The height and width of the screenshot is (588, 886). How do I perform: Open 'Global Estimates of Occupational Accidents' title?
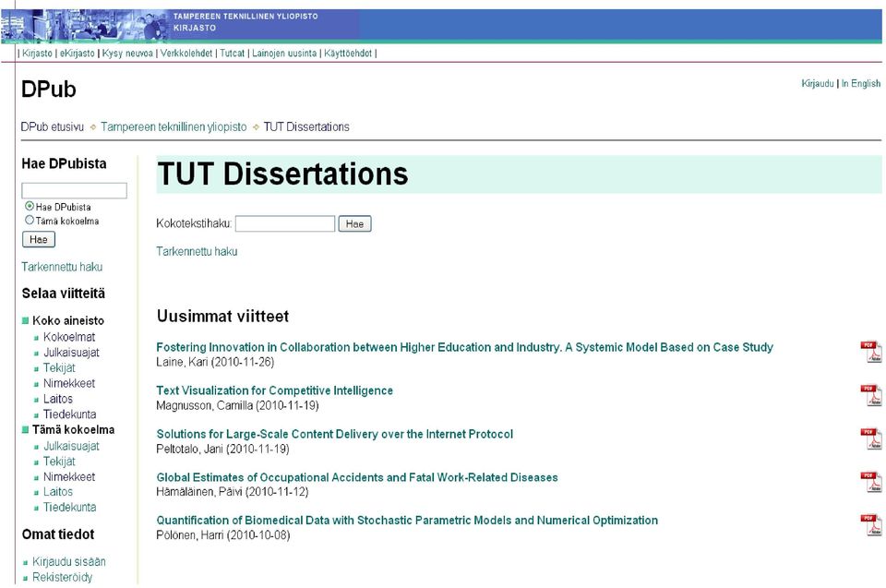click(357, 477)
